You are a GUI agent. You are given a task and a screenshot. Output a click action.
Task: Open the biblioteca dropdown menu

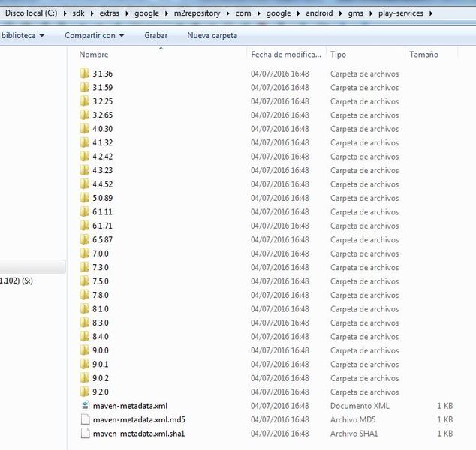click(23, 35)
